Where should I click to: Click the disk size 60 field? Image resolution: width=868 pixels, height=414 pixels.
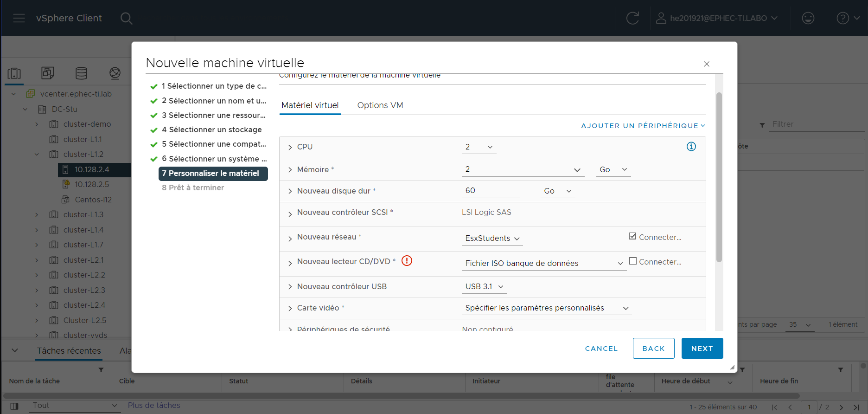tap(491, 191)
